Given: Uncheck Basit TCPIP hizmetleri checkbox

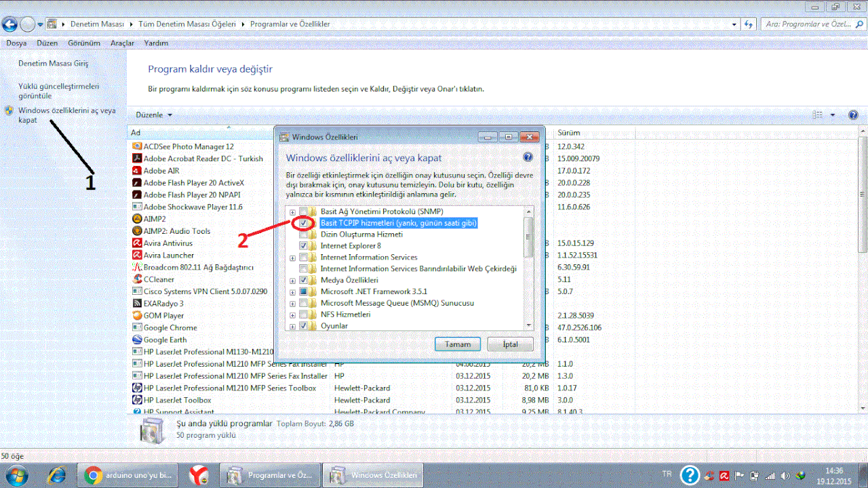Looking at the screenshot, I should click(x=303, y=223).
